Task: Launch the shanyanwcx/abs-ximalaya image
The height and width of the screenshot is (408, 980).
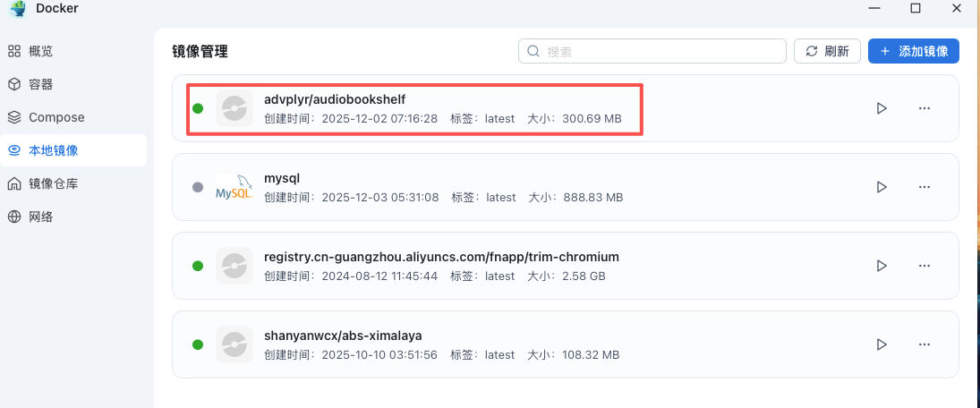Action: click(x=882, y=344)
